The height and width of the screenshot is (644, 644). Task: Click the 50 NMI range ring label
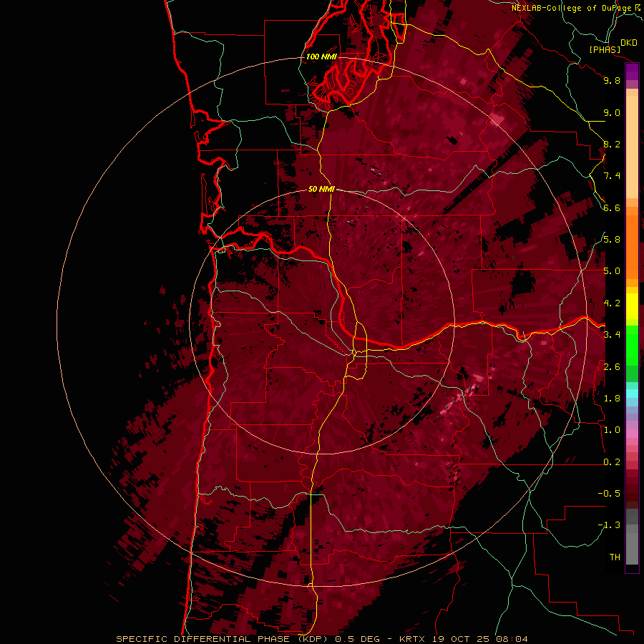pyautogui.click(x=321, y=189)
